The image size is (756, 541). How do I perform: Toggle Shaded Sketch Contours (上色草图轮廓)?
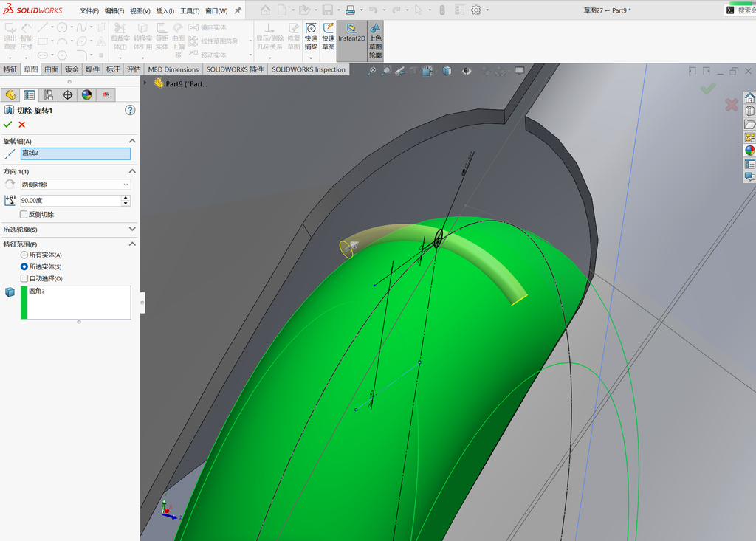click(x=375, y=41)
